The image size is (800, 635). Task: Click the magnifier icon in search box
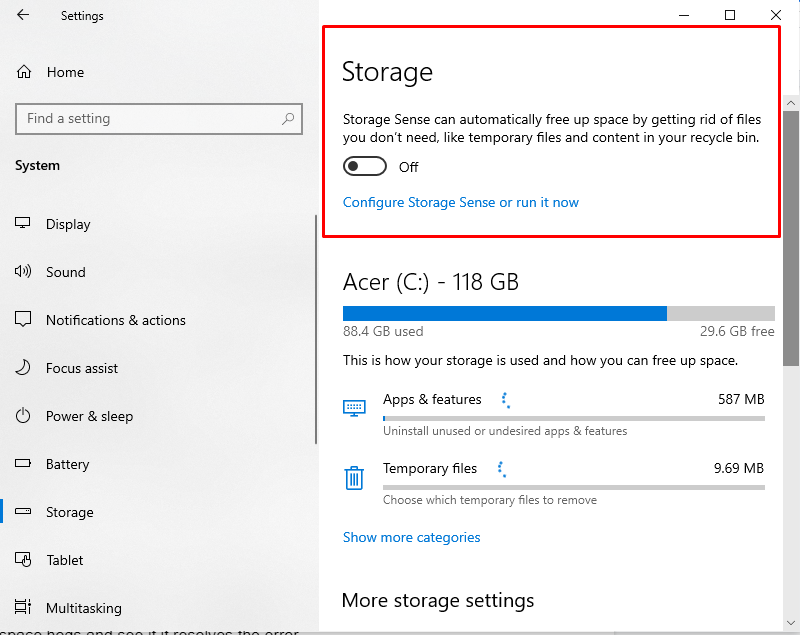pyautogui.click(x=288, y=119)
